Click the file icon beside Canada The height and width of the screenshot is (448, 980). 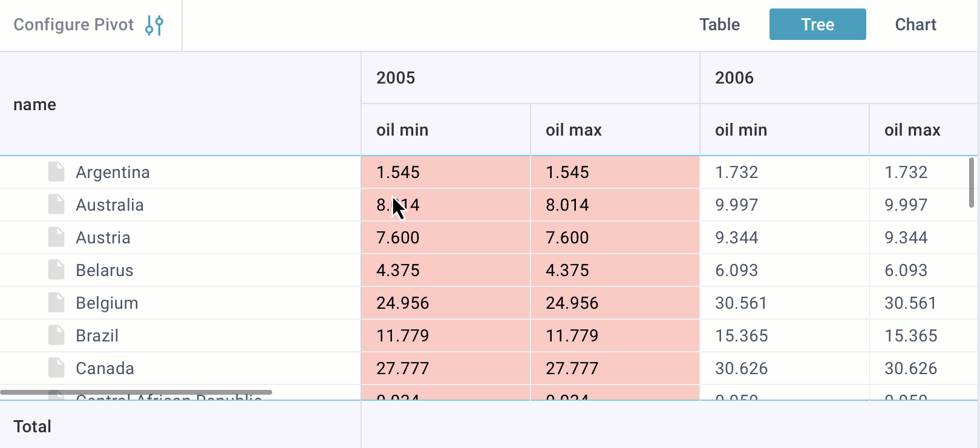pyautogui.click(x=56, y=368)
